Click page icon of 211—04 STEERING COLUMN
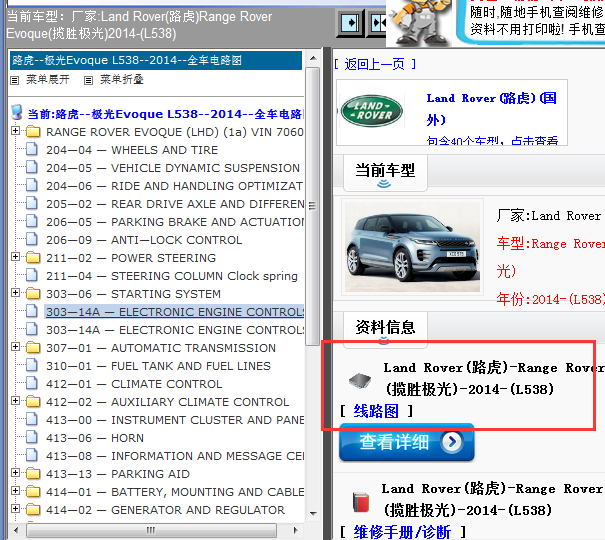The height and width of the screenshot is (540, 605). click(32, 275)
